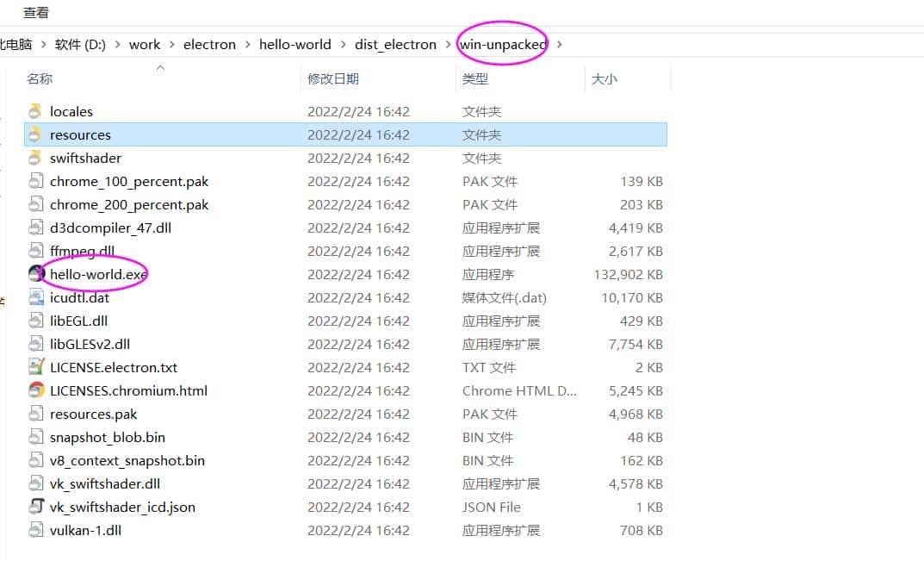This screenshot has height=561, width=924.
Task: Expand chevron after hello-world breadcrumb
Action: (343, 45)
